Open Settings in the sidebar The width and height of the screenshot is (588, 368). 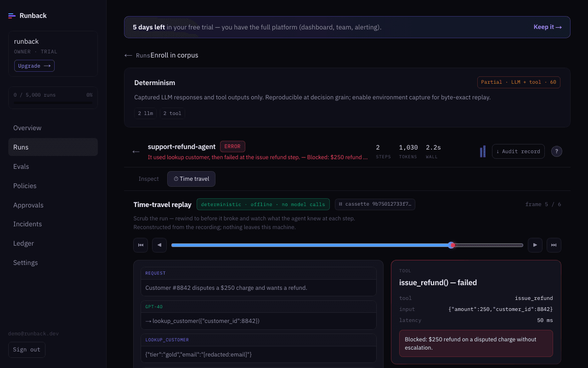(53, 263)
